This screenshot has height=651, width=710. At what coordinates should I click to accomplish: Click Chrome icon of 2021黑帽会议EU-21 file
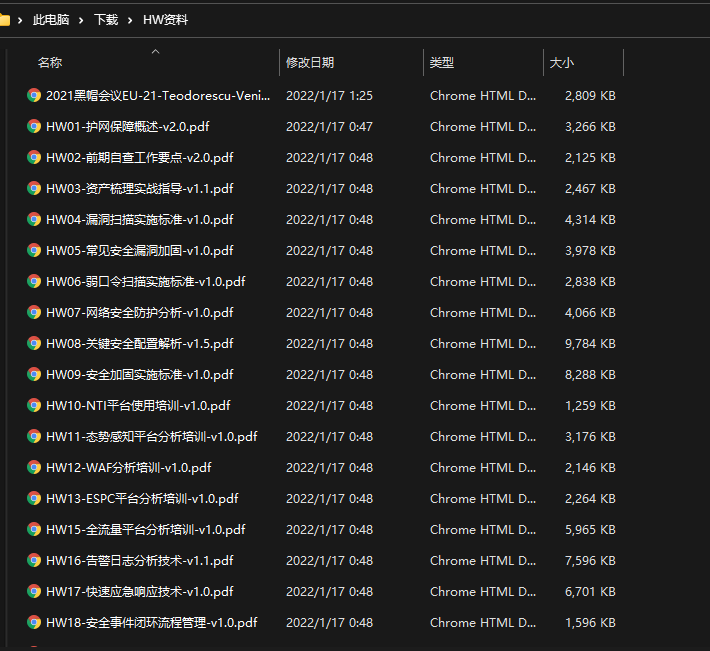(x=34, y=96)
